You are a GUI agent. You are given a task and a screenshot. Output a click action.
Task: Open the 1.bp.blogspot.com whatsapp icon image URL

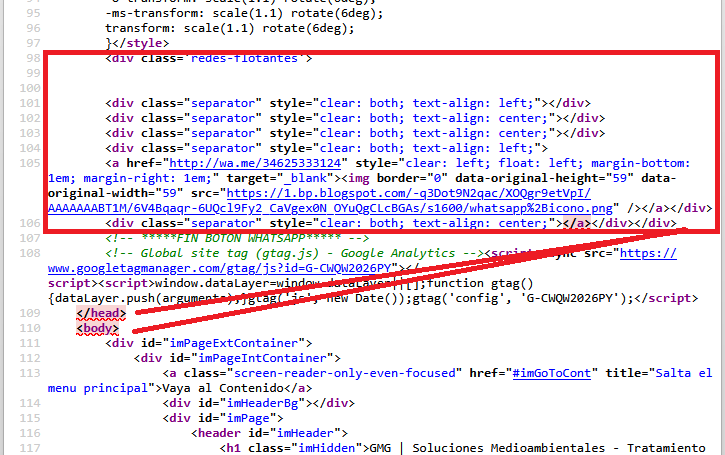tap(319, 201)
